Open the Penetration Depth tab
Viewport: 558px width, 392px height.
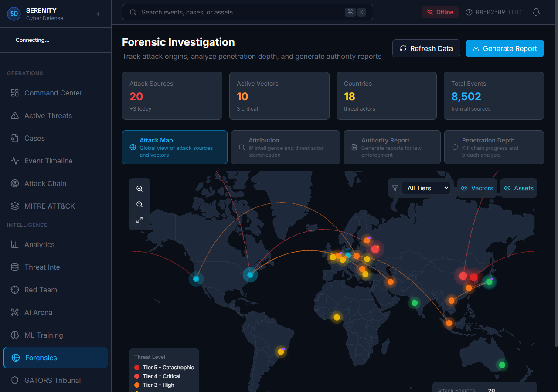pyautogui.click(x=493, y=147)
